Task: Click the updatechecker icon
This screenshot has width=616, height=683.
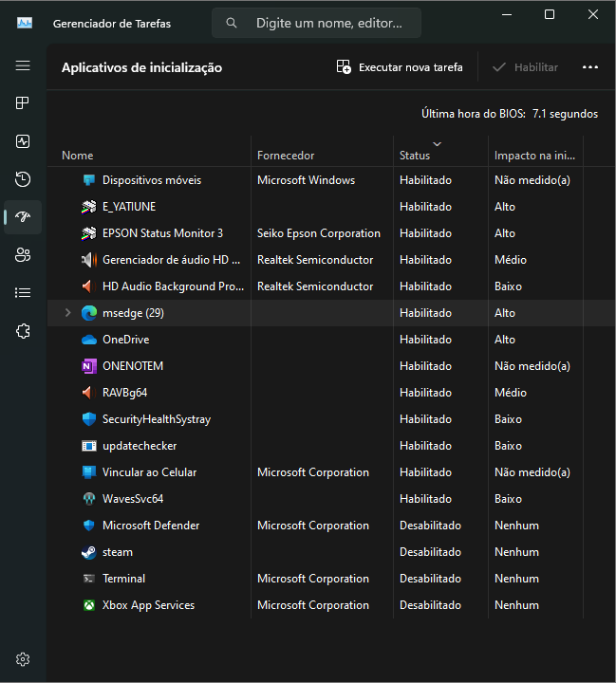Action: point(89,446)
